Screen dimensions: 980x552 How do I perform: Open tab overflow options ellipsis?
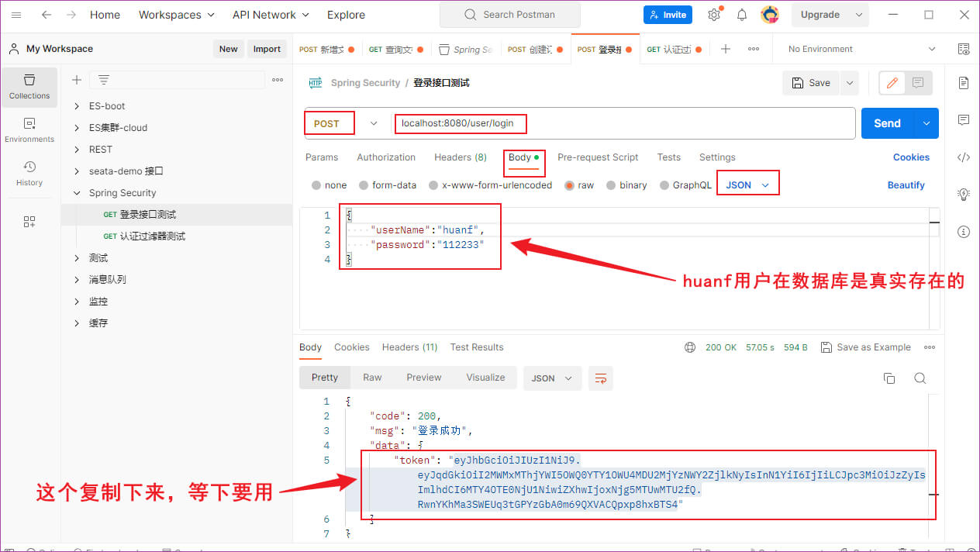(754, 49)
